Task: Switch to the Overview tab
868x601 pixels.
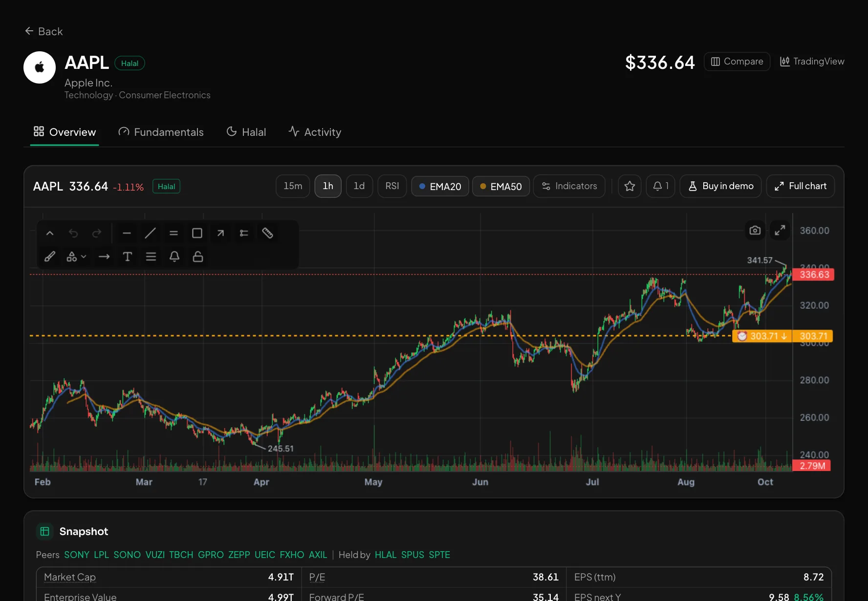Action: pyautogui.click(x=65, y=132)
